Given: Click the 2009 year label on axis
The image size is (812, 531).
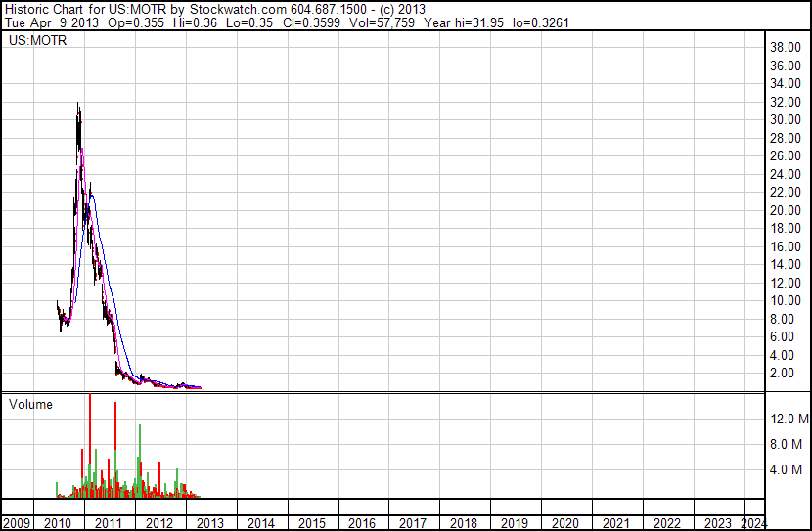Looking at the screenshot, I should pyautogui.click(x=17, y=523).
